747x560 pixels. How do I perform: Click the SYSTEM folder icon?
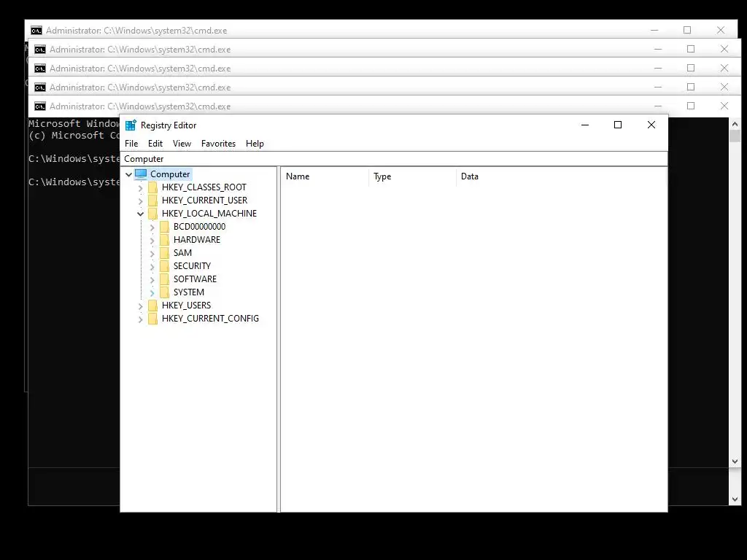(164, 292)
